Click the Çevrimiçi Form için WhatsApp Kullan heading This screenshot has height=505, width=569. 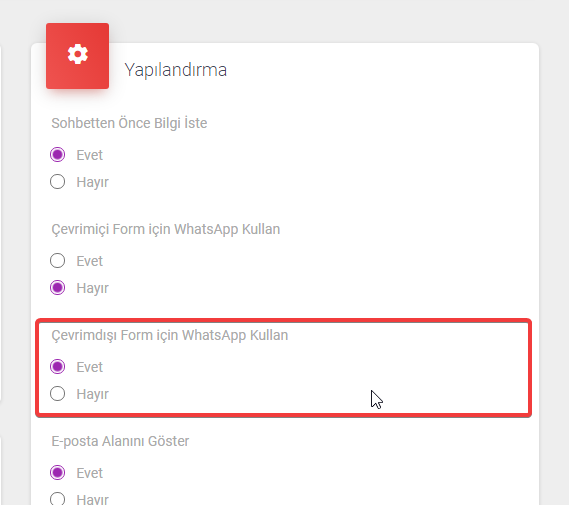pos(166,230)
